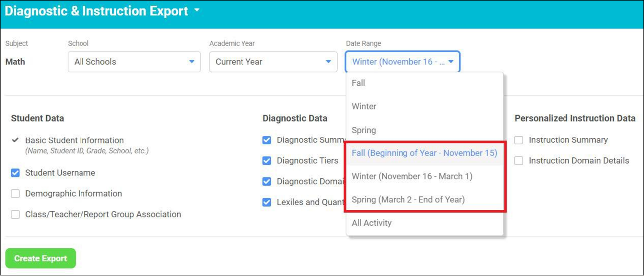The image size is (644, 276).
Task: Select Fall from the date range list
Action: tap(358, 83)
